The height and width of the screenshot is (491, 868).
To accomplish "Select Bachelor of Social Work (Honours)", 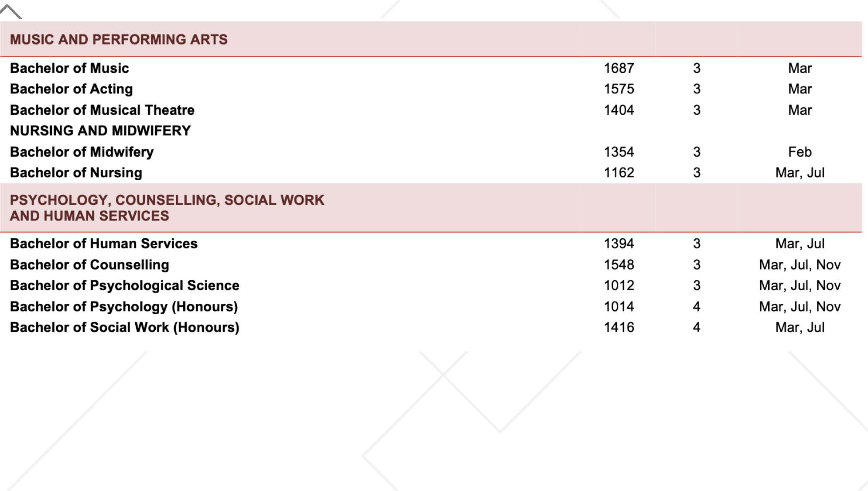I will click(x=124, y=327).
